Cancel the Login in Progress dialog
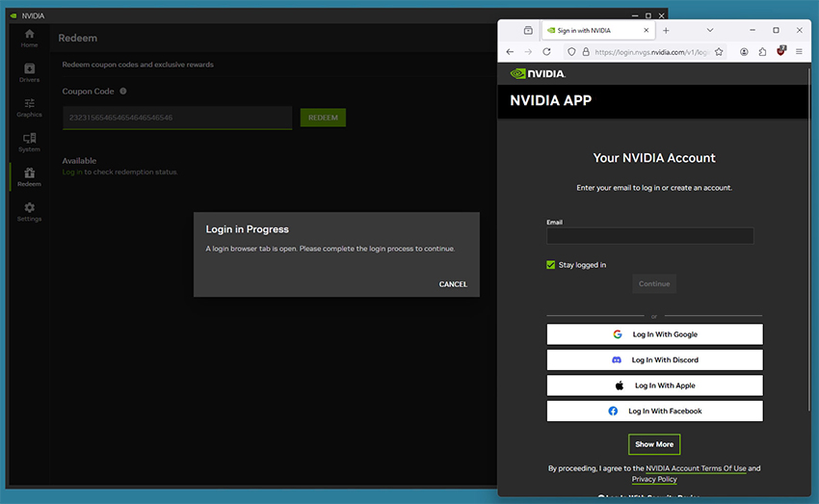The image size is (819, 504). coord(453,284)
